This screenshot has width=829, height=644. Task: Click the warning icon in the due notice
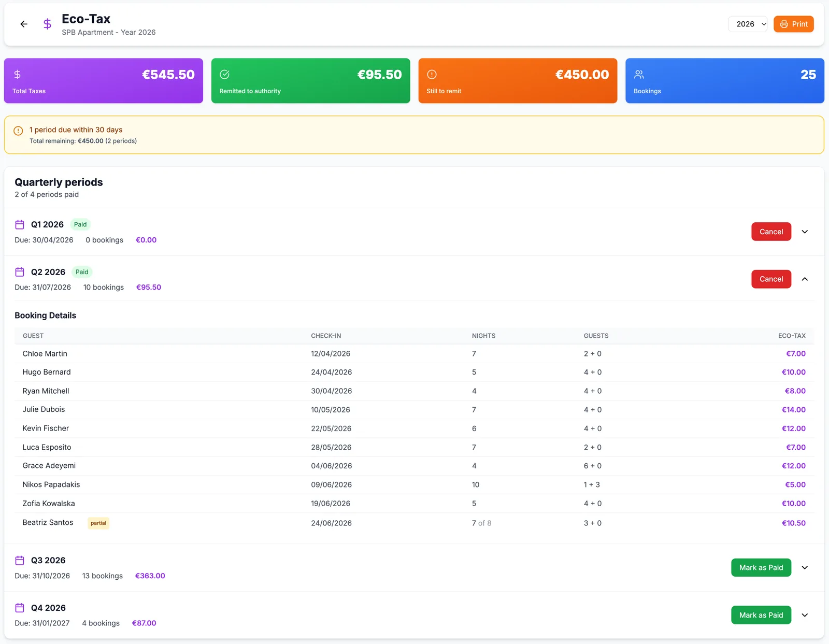(x=18, y=131)
